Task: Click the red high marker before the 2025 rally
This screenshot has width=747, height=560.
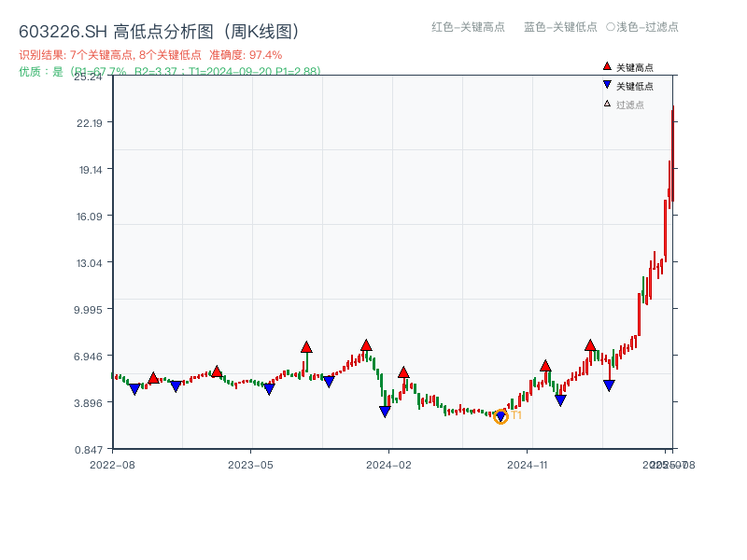Action: click(590, 343)
